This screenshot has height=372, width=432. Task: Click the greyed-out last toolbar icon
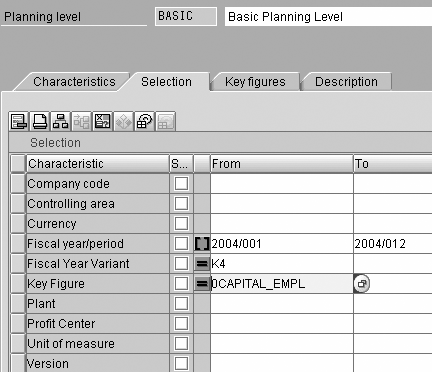pos(165,121)
